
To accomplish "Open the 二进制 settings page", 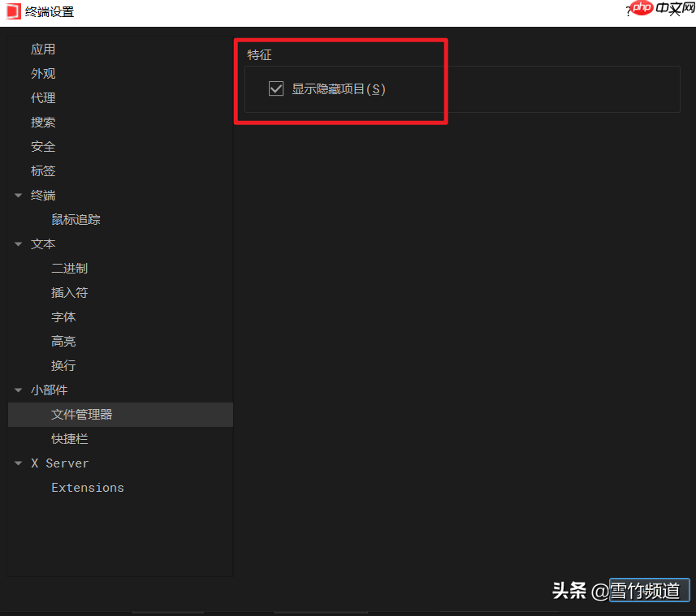I will click(x=70, y=269).
